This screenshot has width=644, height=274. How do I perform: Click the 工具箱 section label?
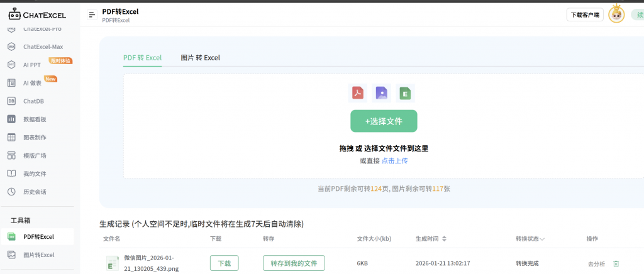(21, 220)
